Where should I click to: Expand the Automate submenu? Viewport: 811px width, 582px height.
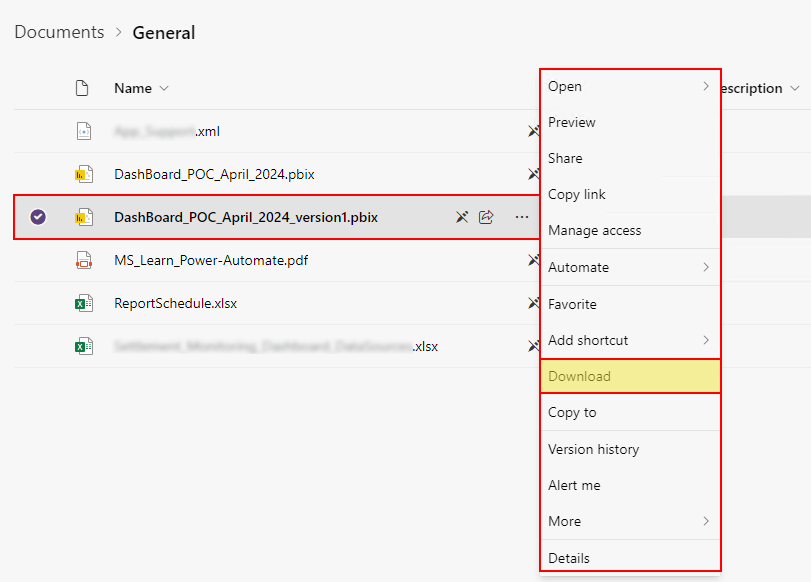[x=706, y=267]
